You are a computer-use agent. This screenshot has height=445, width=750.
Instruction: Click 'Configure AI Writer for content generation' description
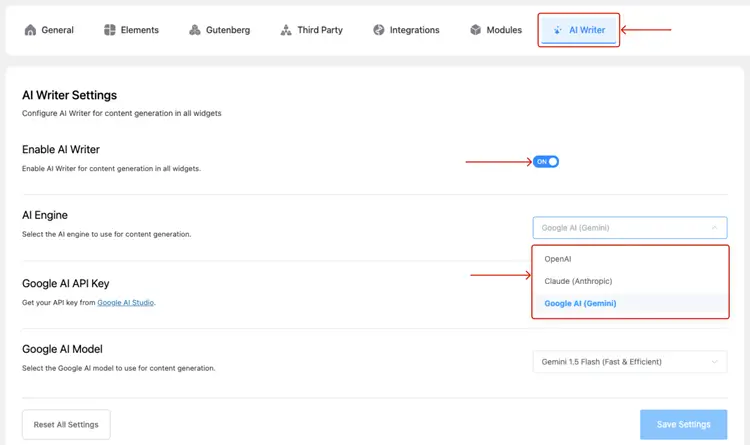[121, 113]
